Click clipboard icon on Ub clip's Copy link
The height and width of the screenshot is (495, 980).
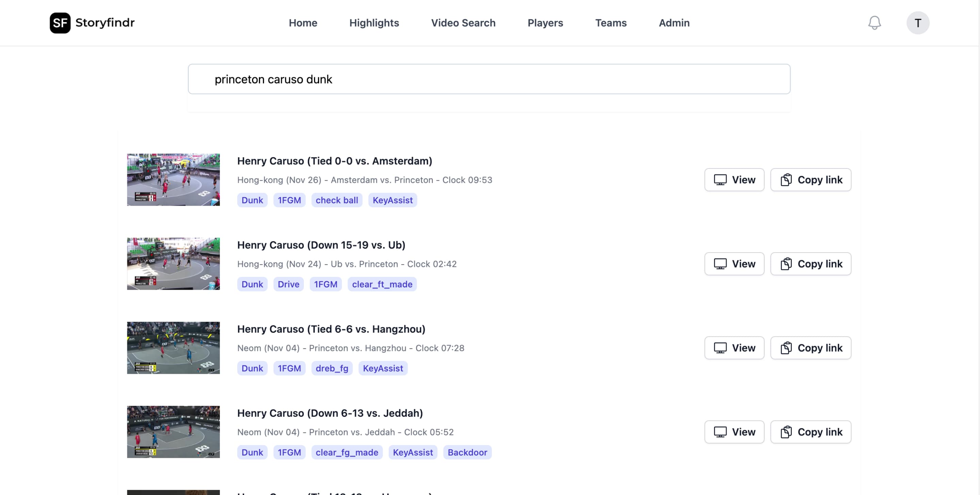786,264
